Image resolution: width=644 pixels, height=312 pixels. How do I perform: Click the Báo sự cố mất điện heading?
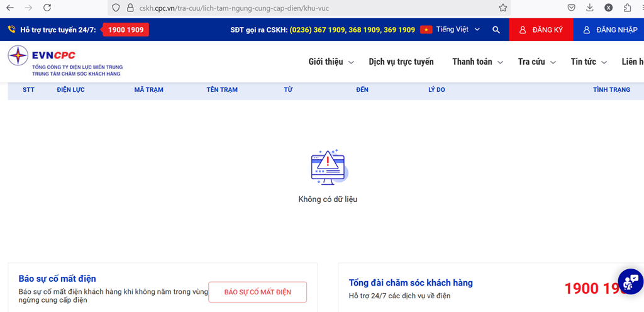(x=57, y=279)
